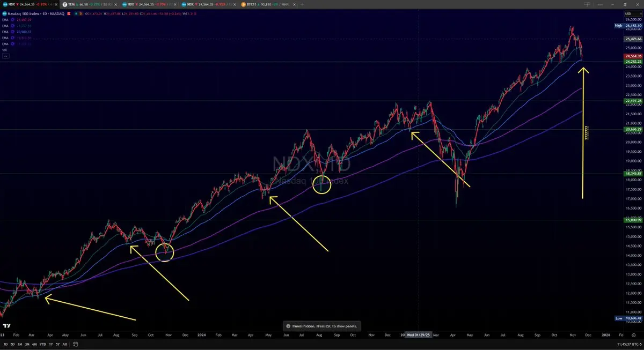Click the TradingView logo on the chart

pyautogui.click(x=6, y=325)
